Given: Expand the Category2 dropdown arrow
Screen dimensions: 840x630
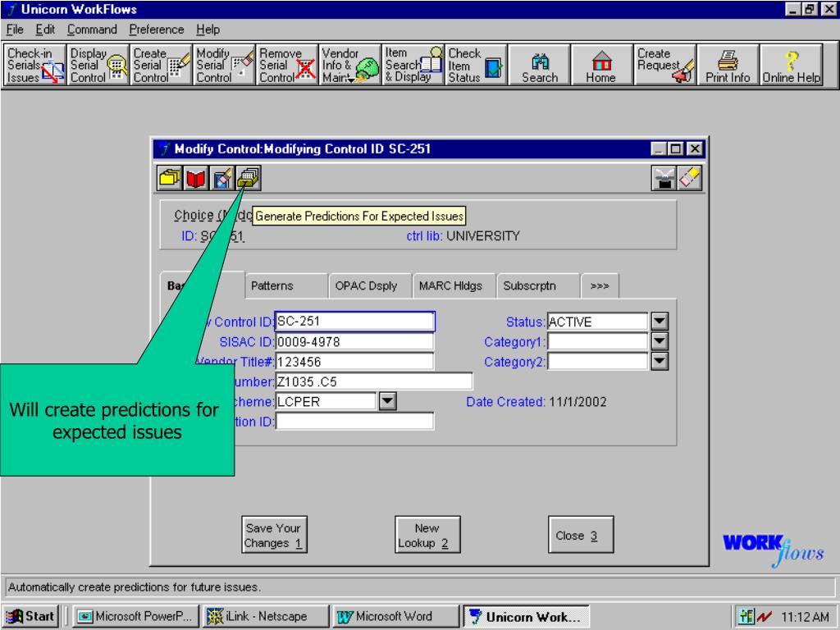Looking at the screenshot, I should click(660, 362).
